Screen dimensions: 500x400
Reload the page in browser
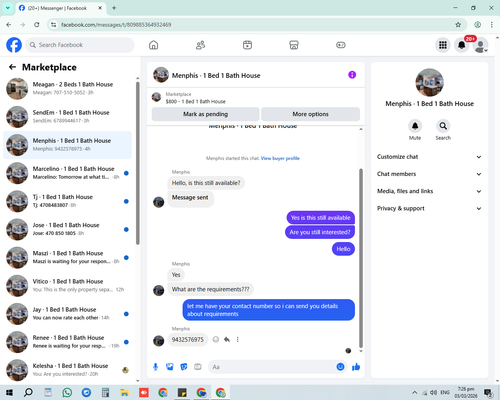point(37,25)
